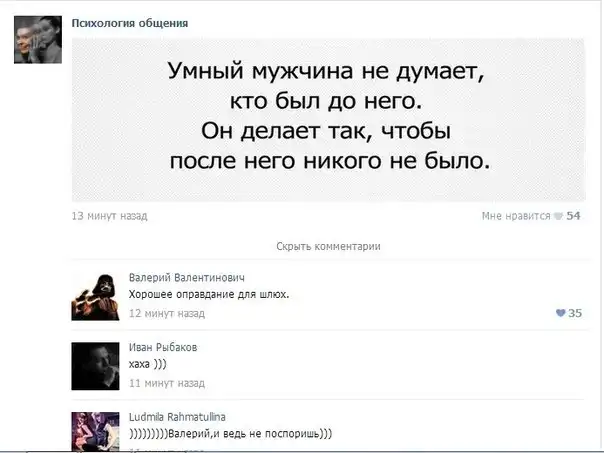Open Ludmila Rahmatullina's avatar picture

coord(95,431)
